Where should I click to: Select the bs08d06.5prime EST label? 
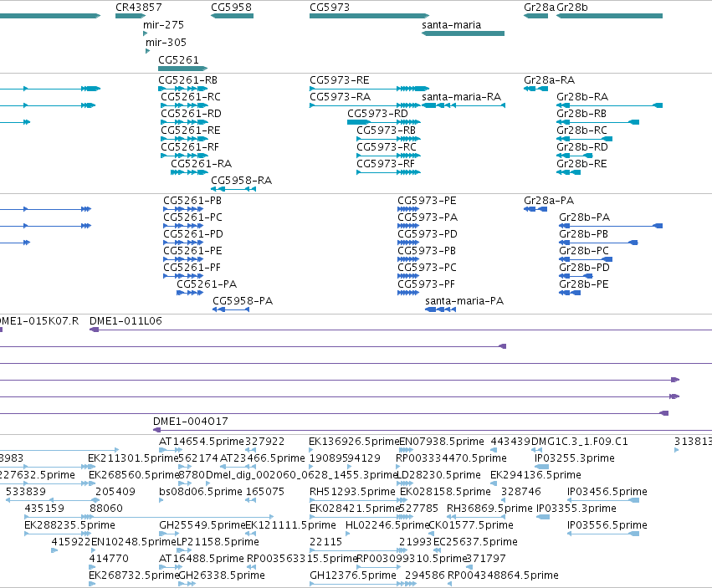coord(201,492)
